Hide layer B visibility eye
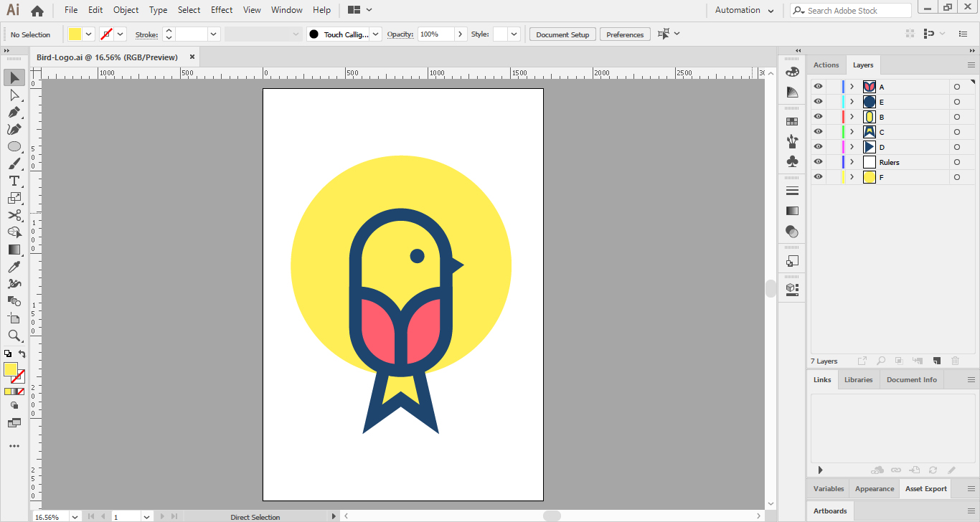Viewport: 980px width, 522px height. click(x=818, y=116)
